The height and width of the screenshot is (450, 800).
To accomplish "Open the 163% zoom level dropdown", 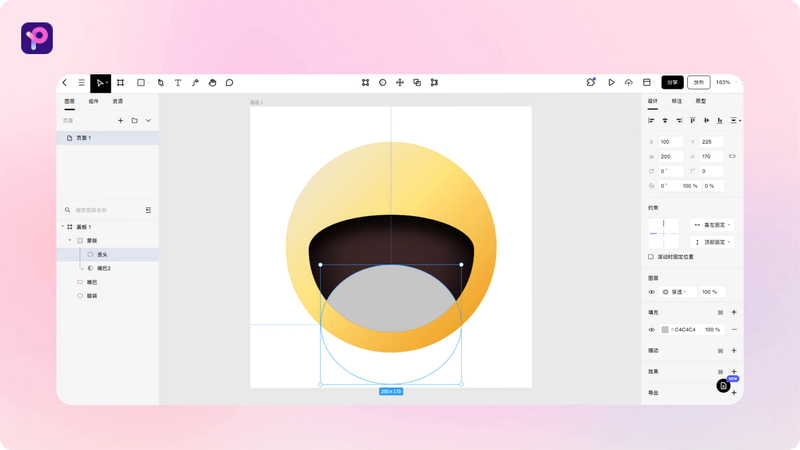I will [725, 82].
